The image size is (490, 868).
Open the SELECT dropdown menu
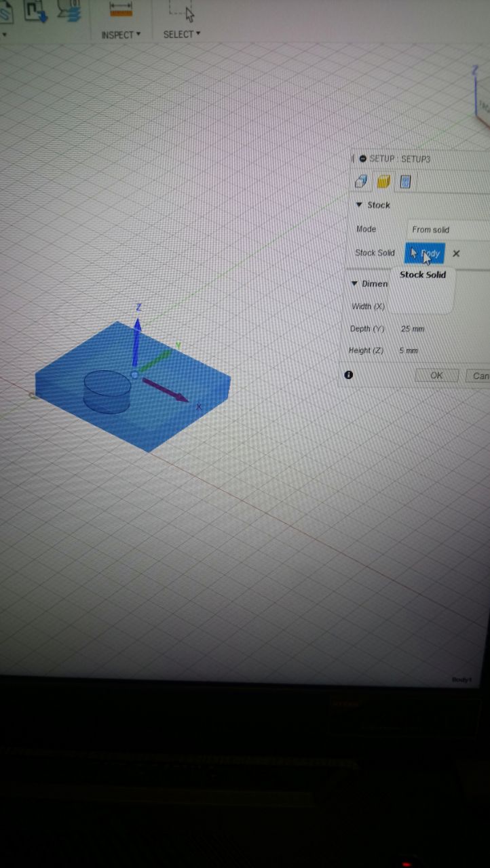tap(182, 34)
